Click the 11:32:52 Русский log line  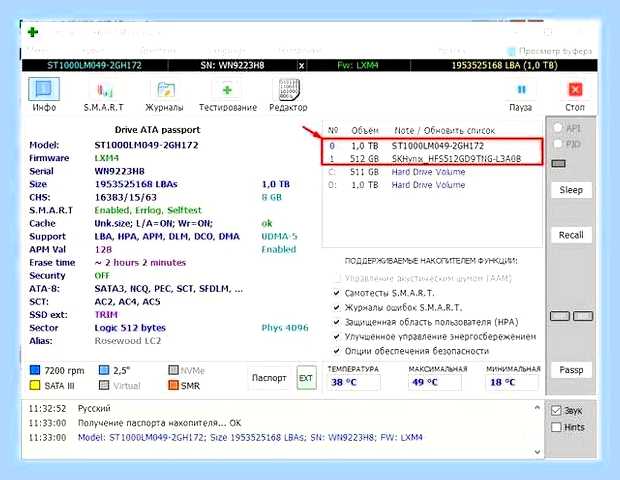pyautogui.click(x=69, y=408)
